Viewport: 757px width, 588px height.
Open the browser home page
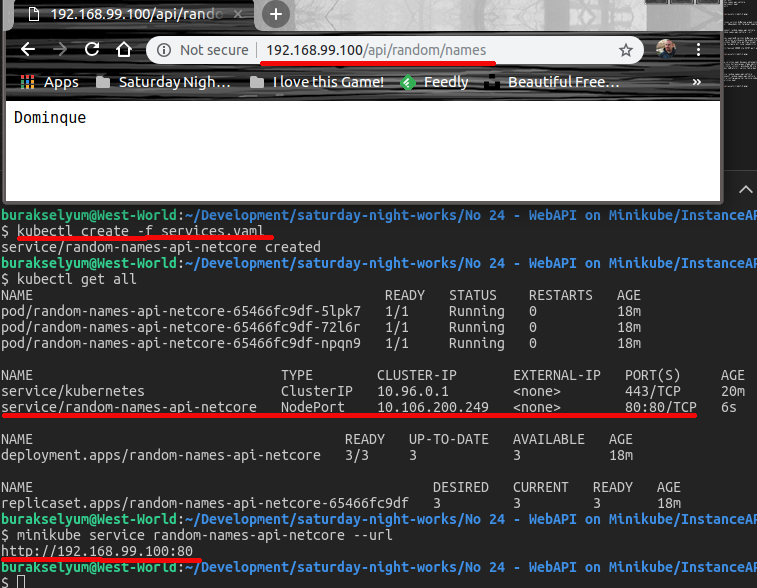[124, 50]
